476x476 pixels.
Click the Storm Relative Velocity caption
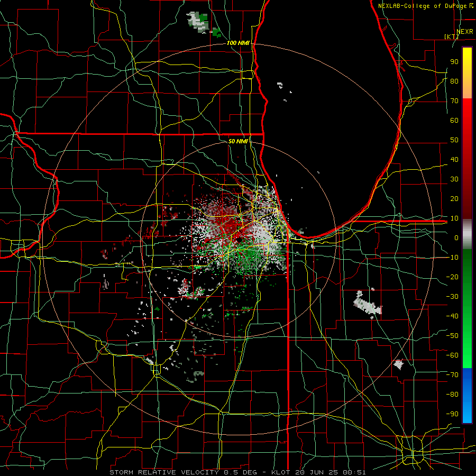click(237, 472)
